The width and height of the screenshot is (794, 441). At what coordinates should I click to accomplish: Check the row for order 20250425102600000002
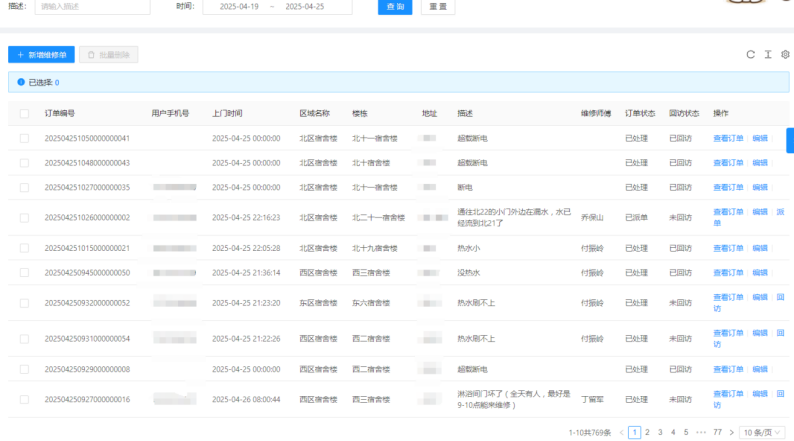(x=24, y=218)
